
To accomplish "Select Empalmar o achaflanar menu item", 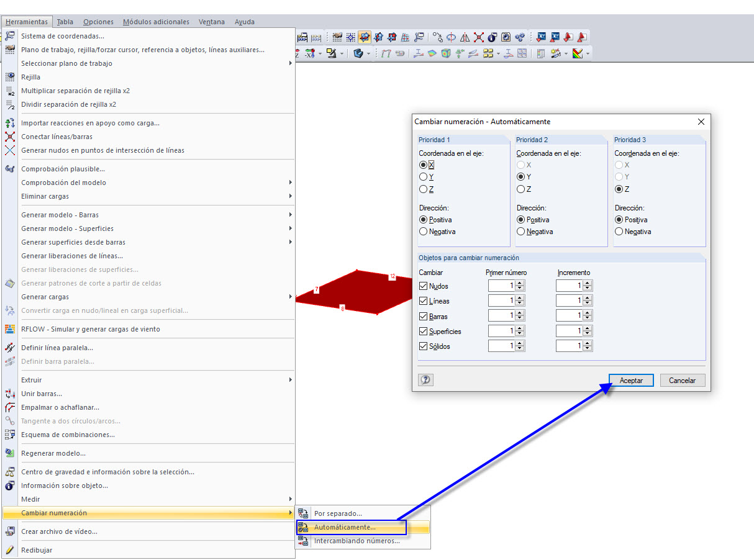I will [149, 407].
